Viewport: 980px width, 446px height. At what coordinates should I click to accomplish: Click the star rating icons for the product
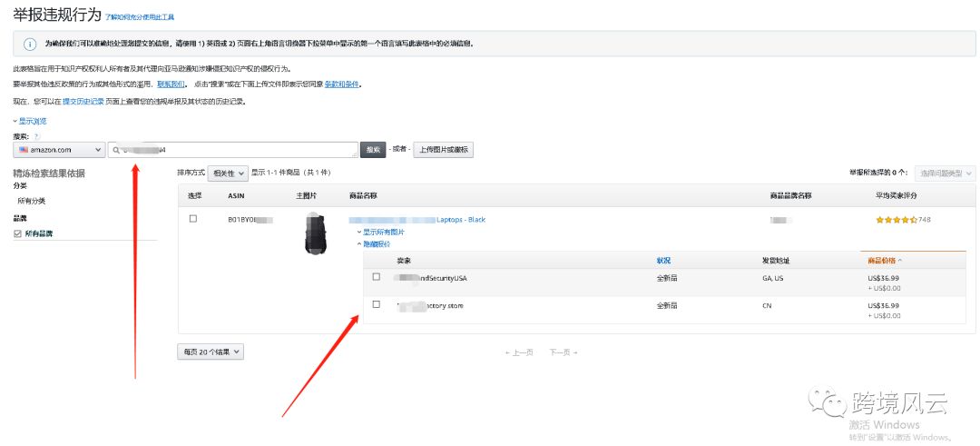pyautogui.click(x=896, y=220)
